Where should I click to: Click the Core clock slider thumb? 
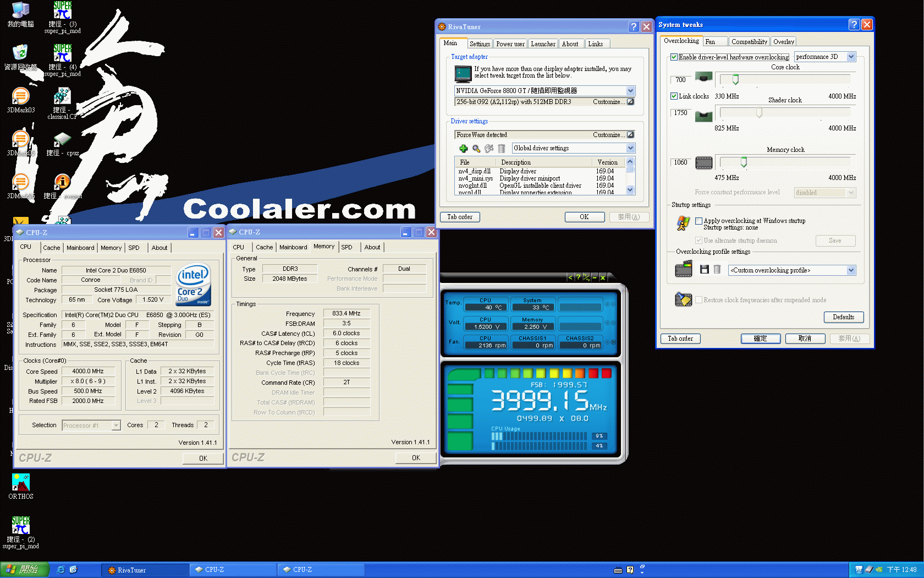[x=735, y=80]
